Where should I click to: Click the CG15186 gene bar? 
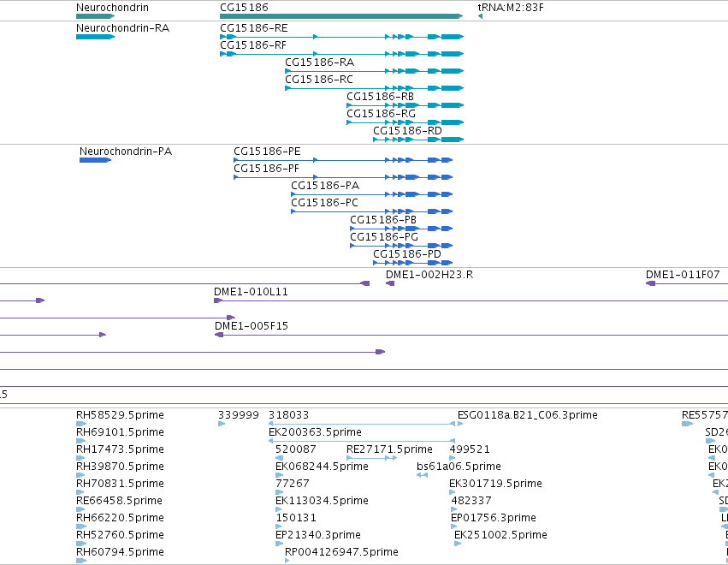(341, 16)
